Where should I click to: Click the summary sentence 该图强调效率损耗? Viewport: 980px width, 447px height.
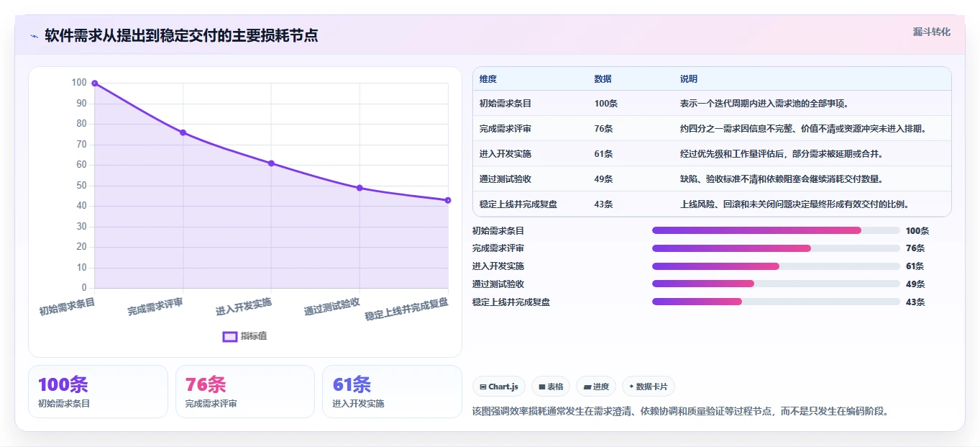pos(681,412)
